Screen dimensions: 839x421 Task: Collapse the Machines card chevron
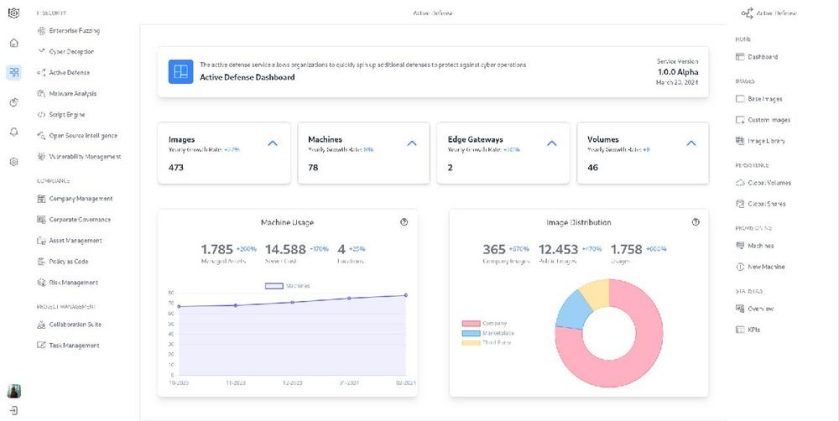tap(411, 143)
